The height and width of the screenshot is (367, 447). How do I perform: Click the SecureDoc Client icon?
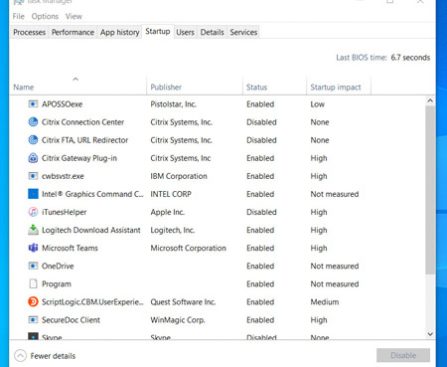point(33,320)
